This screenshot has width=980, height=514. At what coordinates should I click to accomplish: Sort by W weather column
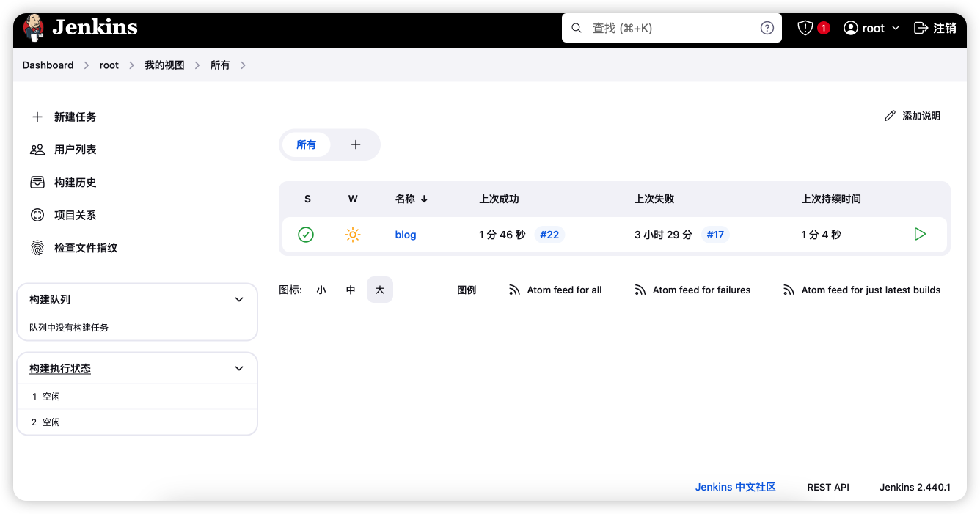point(353,199)
